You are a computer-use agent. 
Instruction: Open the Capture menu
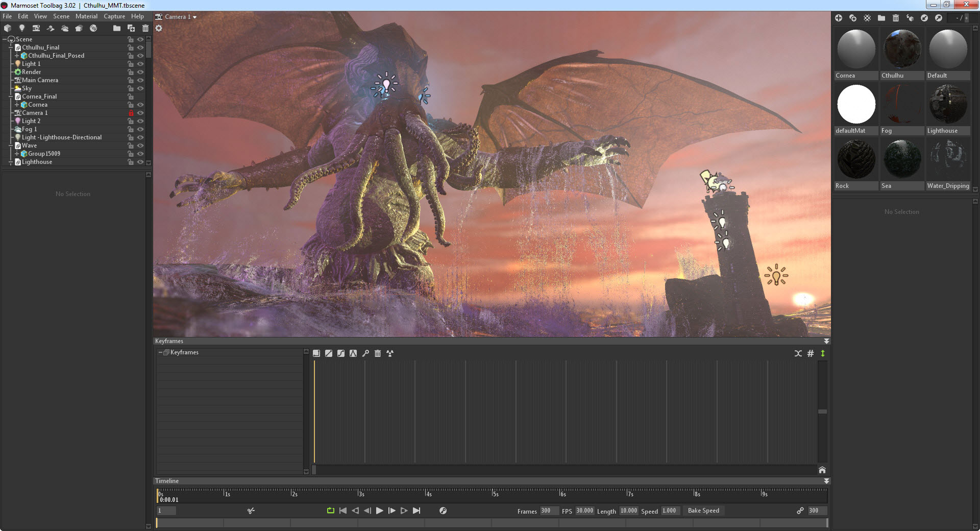(114, 16)
